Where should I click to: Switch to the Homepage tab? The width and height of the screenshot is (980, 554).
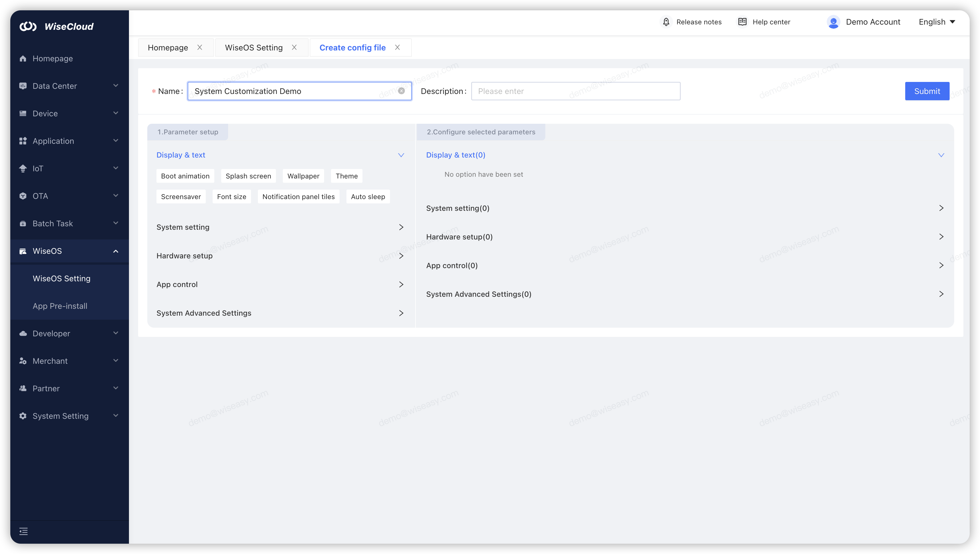168,48
